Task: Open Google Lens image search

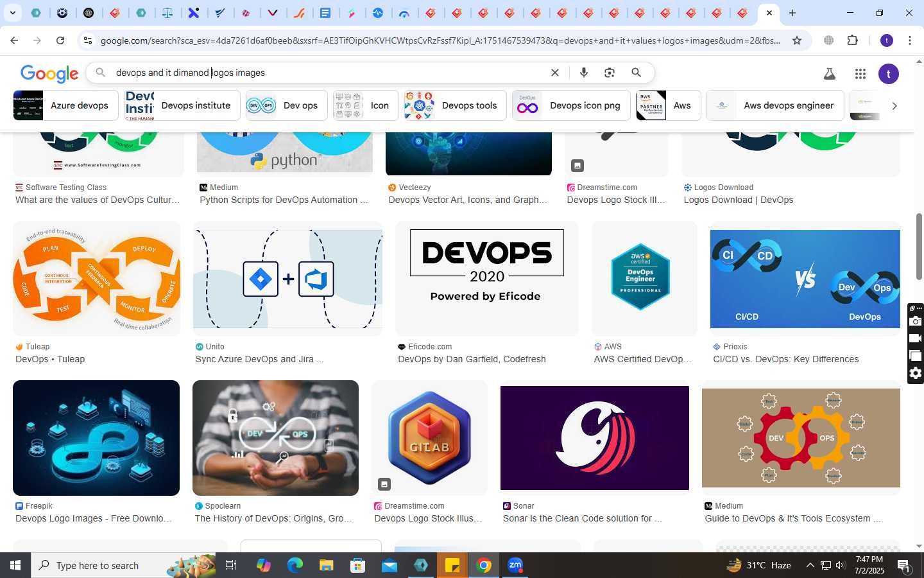Action: click(x=610, y=73)
